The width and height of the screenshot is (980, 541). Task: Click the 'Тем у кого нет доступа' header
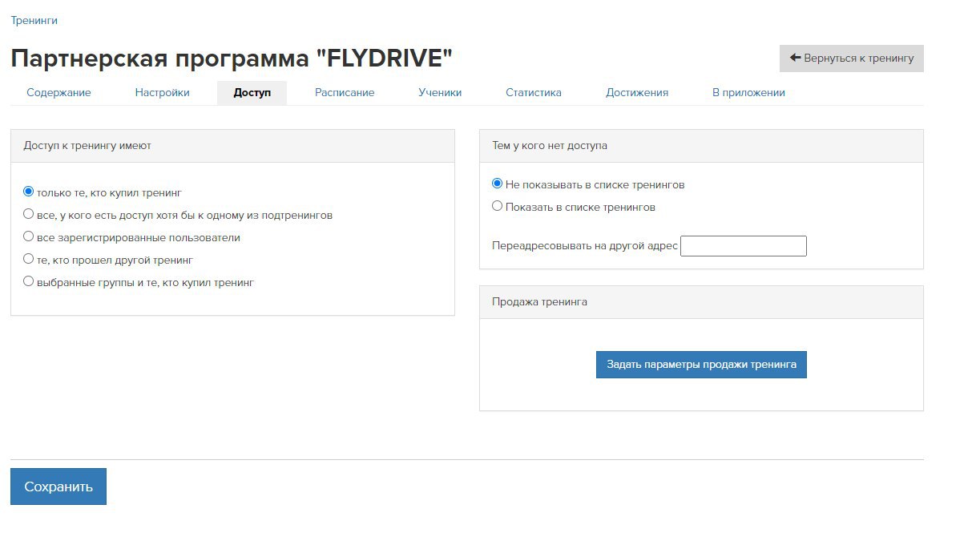[x=701, y=146]
